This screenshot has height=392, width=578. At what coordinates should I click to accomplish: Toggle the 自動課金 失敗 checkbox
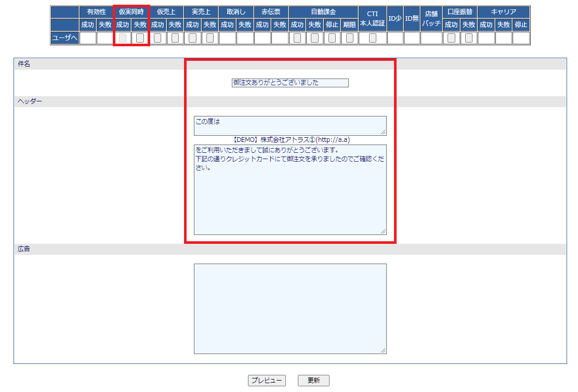[315, 38]
